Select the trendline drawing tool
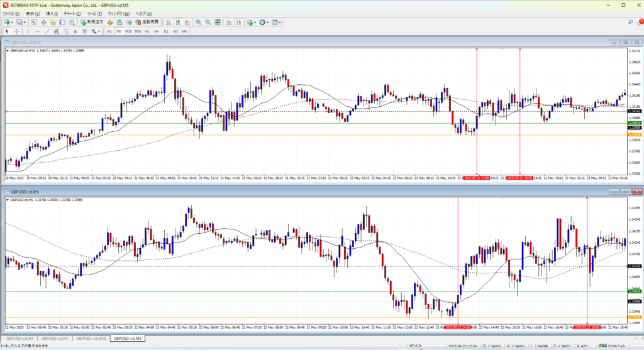 coord(48,31)
